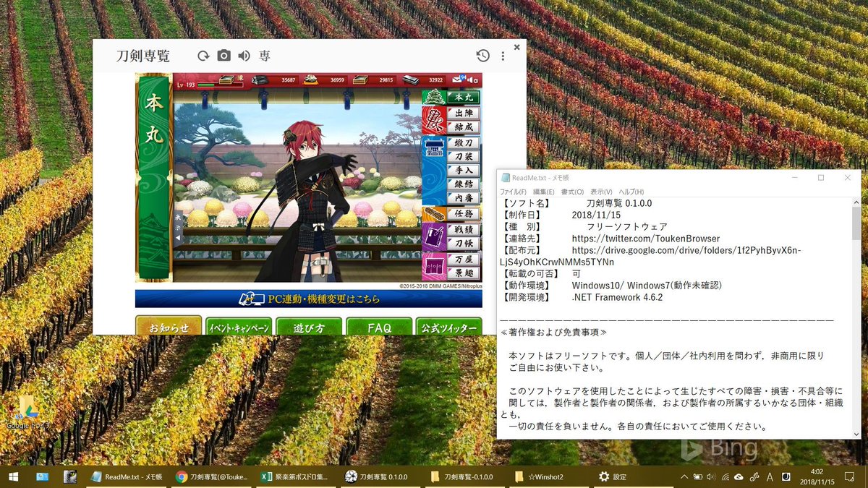
Task: Click the Wi-Fi network tray icon
Action: 725,476
